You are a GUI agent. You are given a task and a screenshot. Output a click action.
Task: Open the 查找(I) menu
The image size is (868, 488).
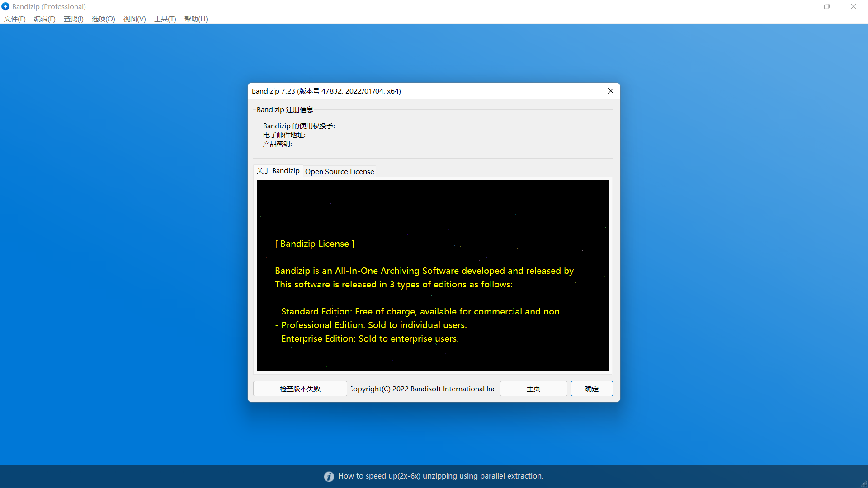pyautogui.click(x=73, y=19)
